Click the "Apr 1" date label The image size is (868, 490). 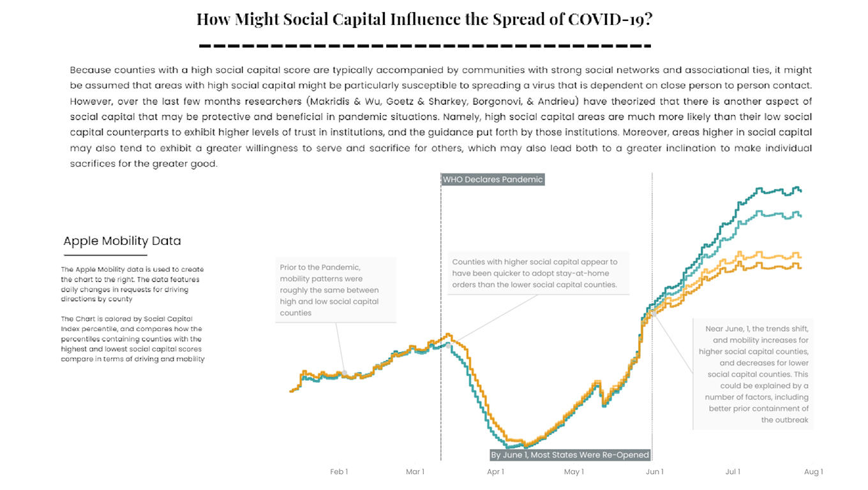tap(495, 472)
